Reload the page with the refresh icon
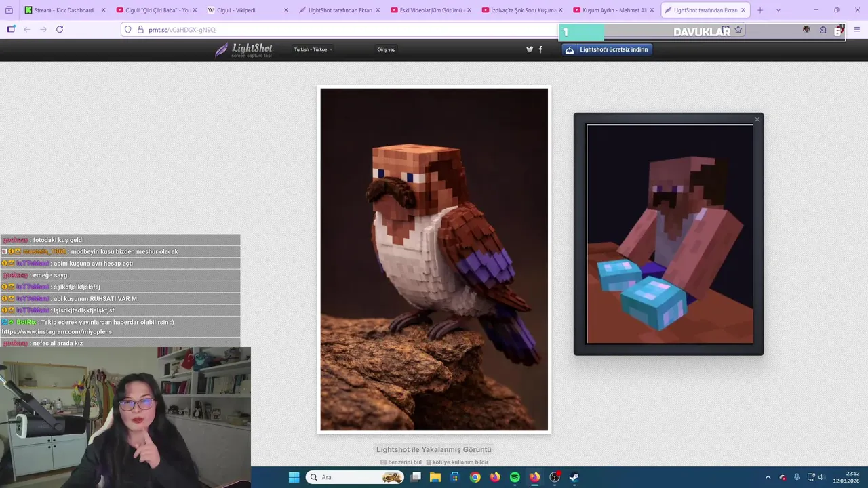This screenshot has width=868, height=488. (60, 30)
